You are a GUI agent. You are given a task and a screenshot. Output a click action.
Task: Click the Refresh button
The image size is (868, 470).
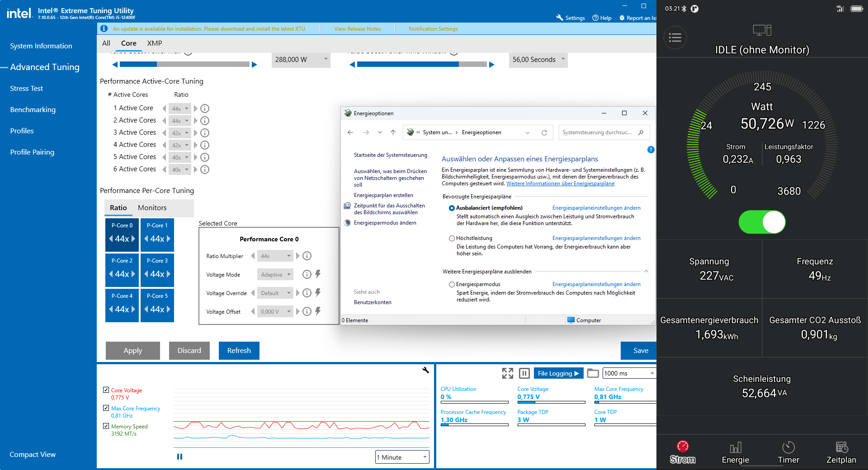coord(239,351)
